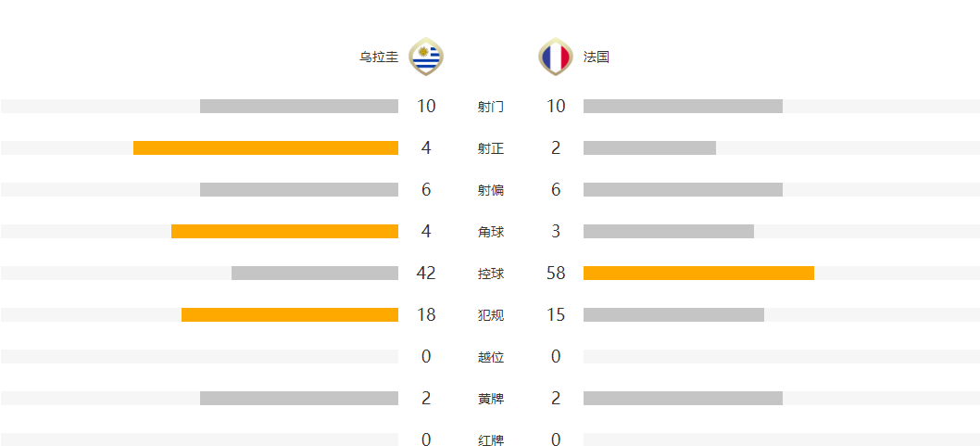The width and height of the screenshot is (980, 446).
Task: Click the France flag badge icon
Action: click(556, 57)
